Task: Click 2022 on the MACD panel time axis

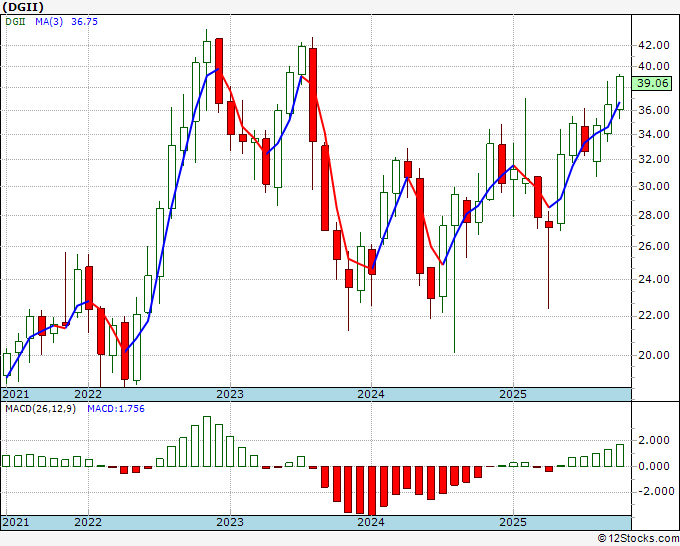Action: pyautogui.click(x=88, y=522)
